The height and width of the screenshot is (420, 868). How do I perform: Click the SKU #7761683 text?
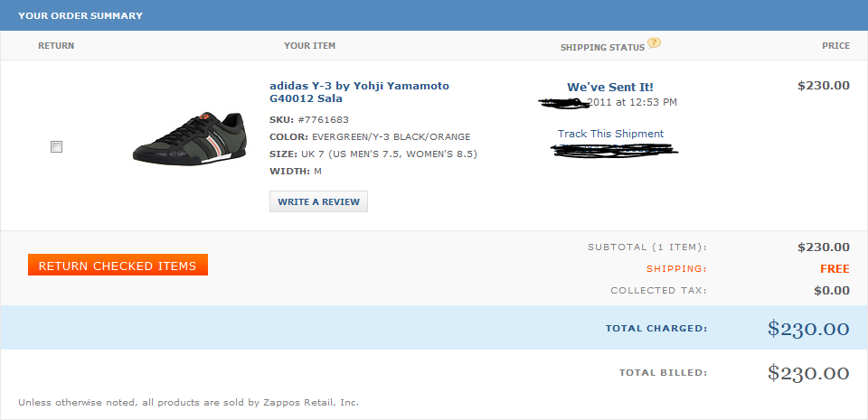(309, 119)
